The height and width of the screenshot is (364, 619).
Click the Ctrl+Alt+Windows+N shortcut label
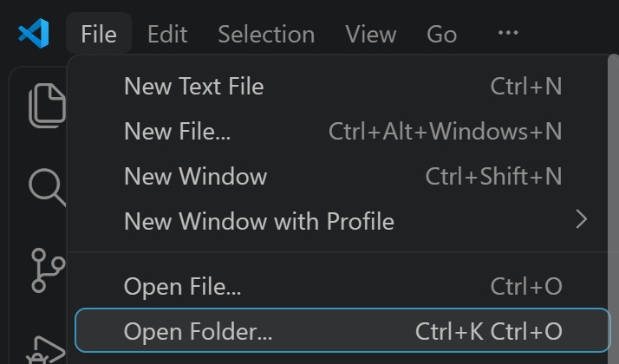[x=446, y=131]
